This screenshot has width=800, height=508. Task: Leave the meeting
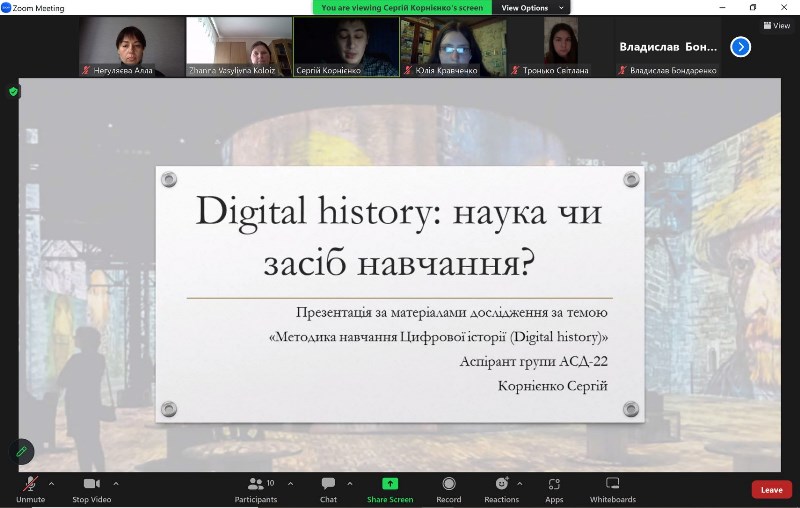(771, 489)
